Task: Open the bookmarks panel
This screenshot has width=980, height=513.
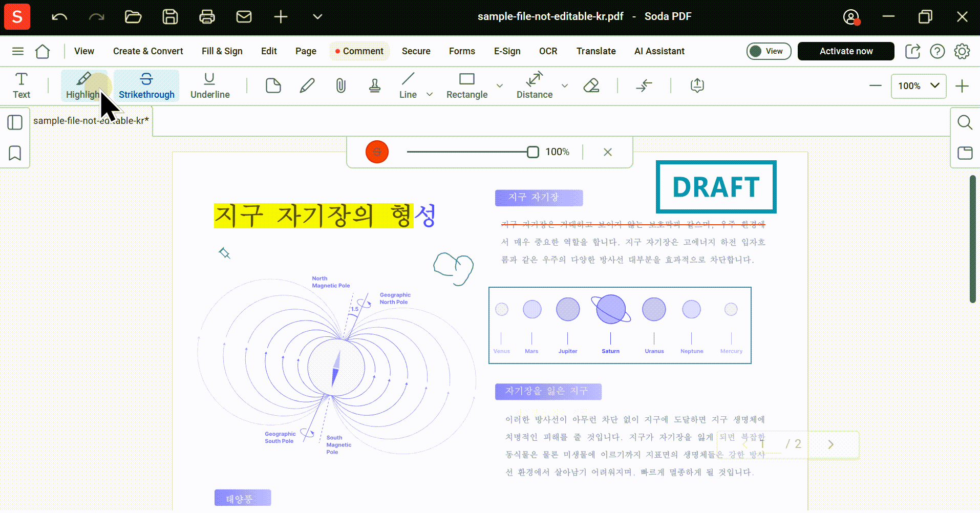Action: pyautogui.click(x=15, y=153)
